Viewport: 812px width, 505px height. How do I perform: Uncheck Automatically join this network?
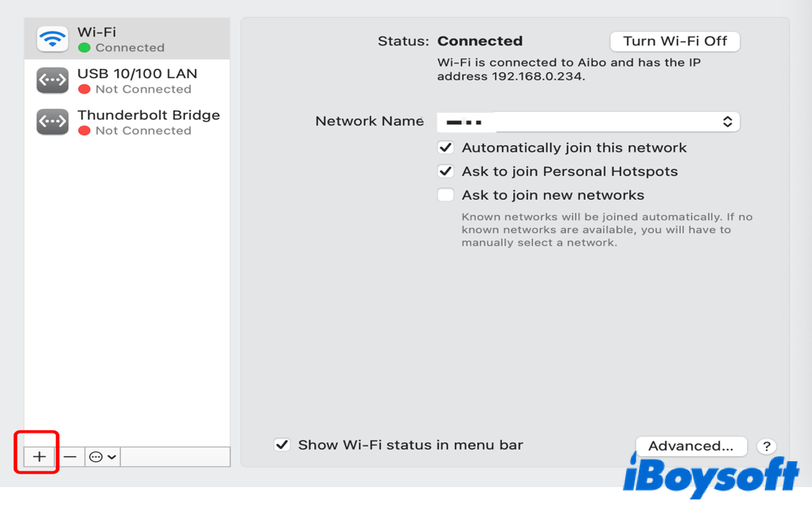[445, 148]
